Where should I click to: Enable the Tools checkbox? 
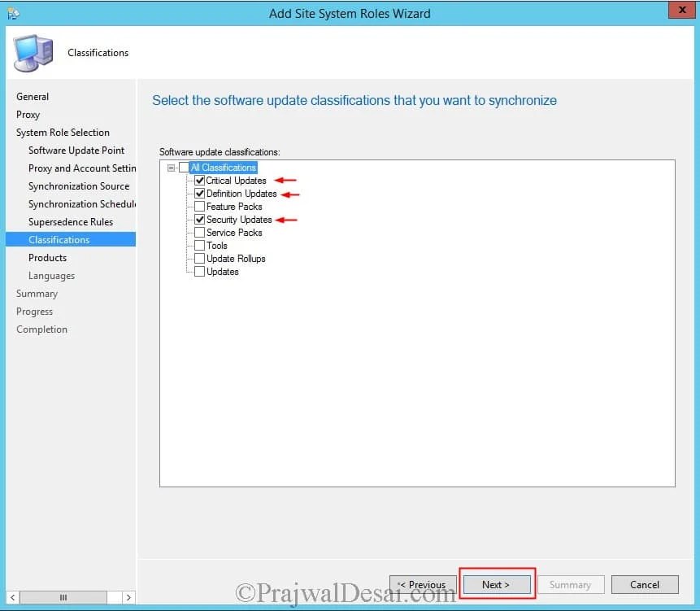[199, 245]
